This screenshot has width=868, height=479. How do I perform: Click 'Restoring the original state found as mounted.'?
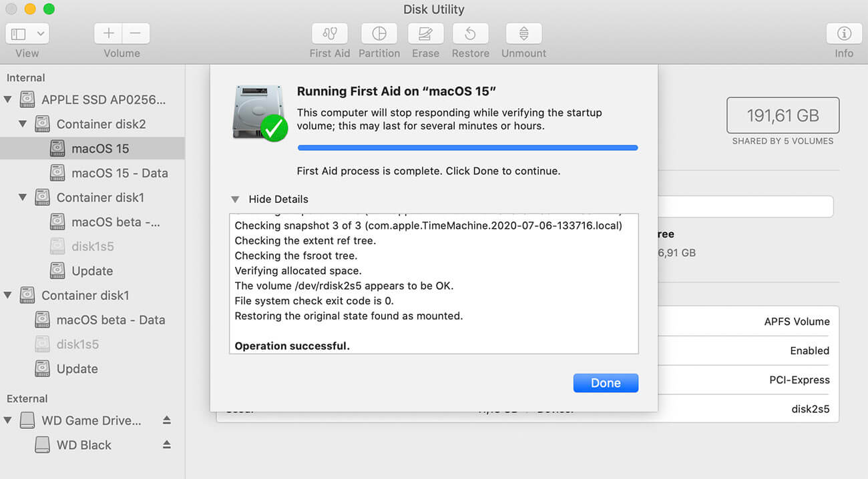[x=349, y=316]
